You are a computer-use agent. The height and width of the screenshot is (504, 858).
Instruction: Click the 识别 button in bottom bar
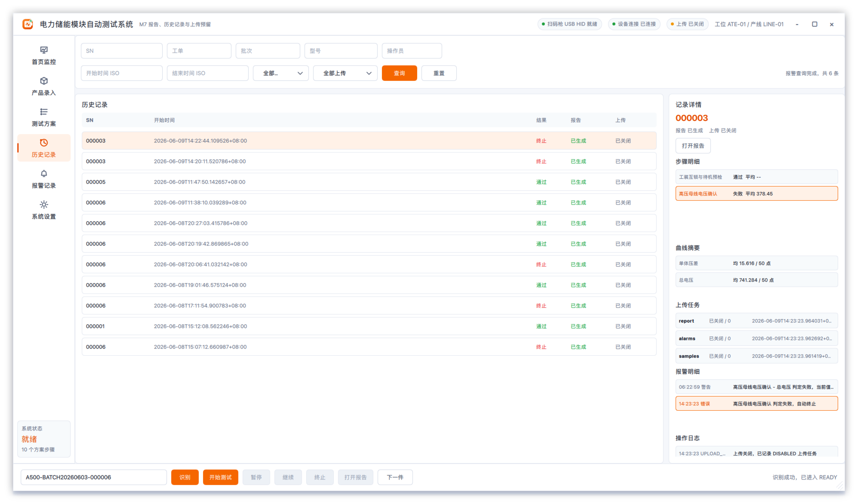tap(185, 477)
